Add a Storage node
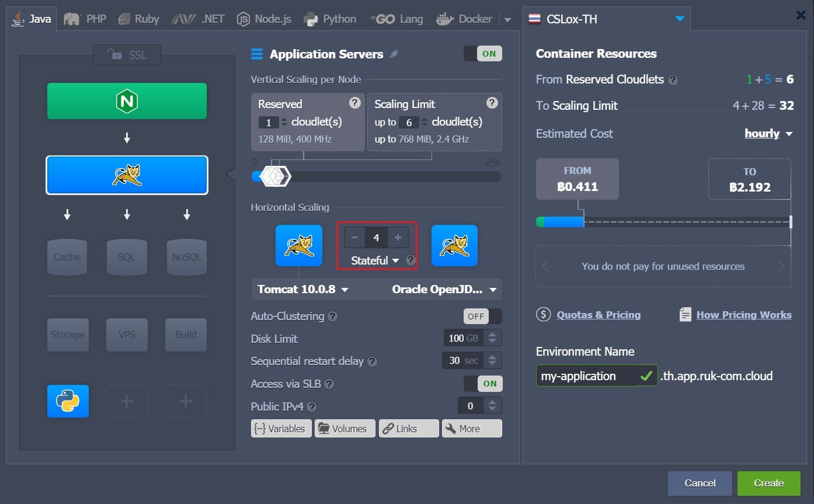Screen dimensions: 814x504 [68, 335]
